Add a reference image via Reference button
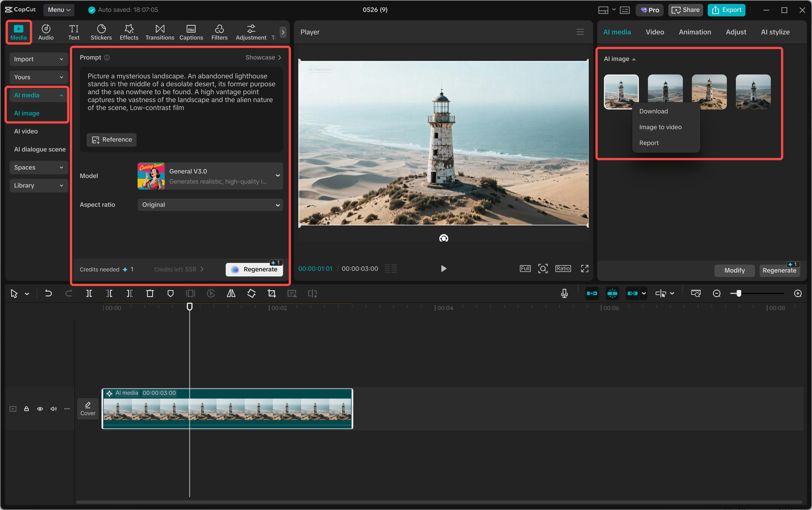Image resolution: width=812 pixels, height=510 pixels. 112,139
